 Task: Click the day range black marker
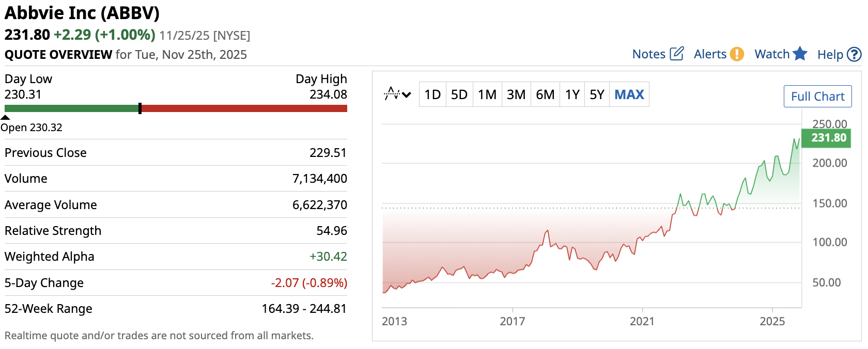coord(140,108)
